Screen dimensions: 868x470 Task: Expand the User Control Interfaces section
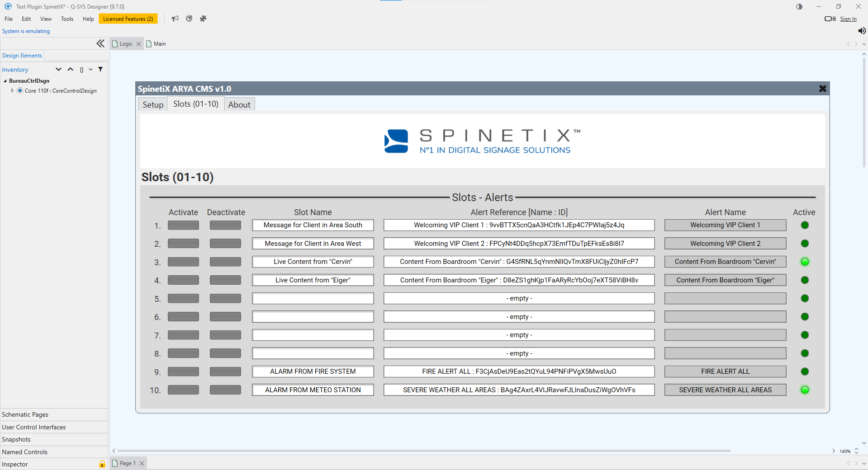[x=54, y=427]
